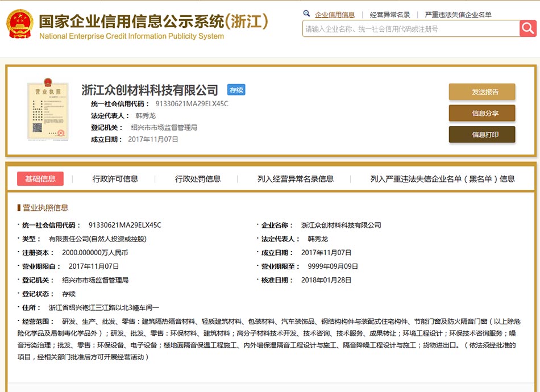
Task: View the 列入严重违法失信企业名单（黑名单）信息 tab
Action: (442, 178)
